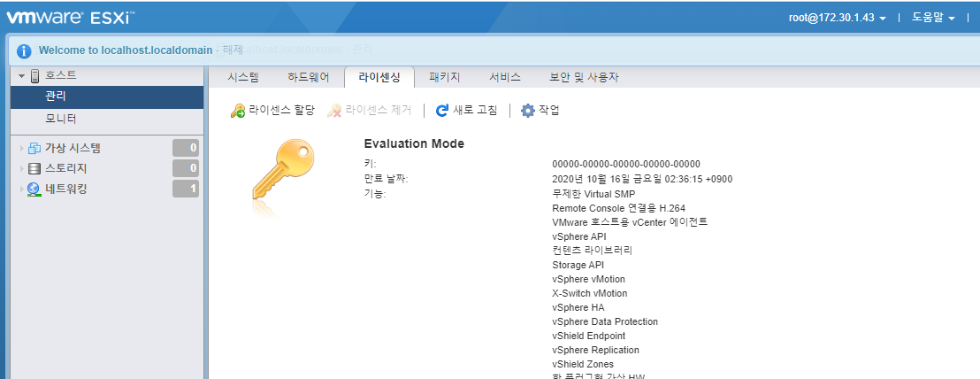Image resolution: width=980 pixels, height=379 pixels.
Task: Click the 네트워킹 count badge 1
Action: click(x=186, y=189)
